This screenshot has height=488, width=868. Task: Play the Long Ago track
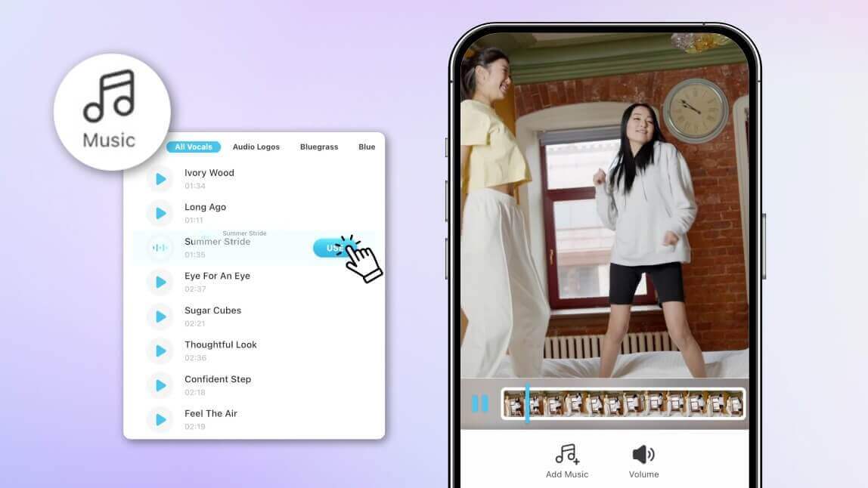(x=160, y=214)
